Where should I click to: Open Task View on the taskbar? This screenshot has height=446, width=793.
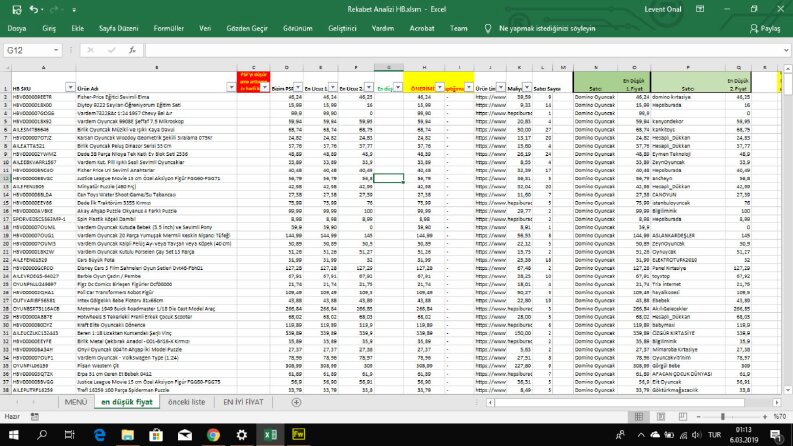[70, 435]
